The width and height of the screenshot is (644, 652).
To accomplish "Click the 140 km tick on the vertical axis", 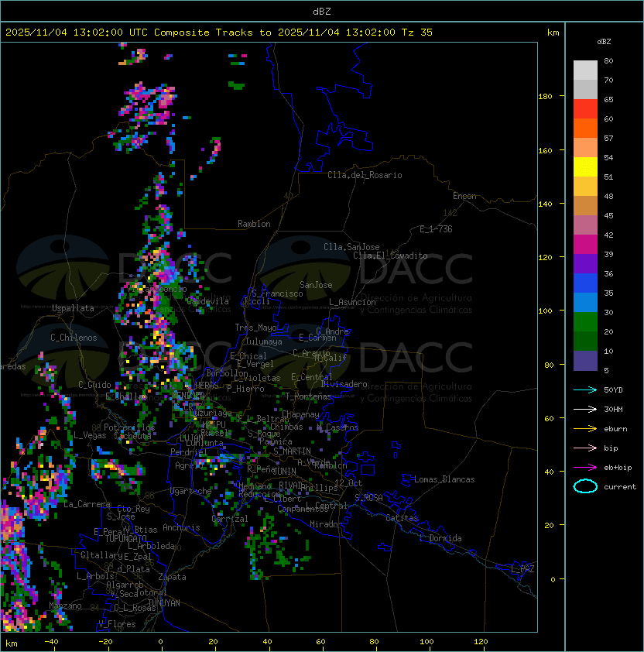I will [545, 204].
